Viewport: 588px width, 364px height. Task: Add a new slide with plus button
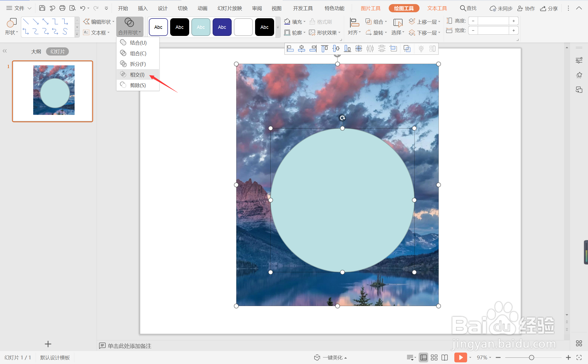pyautogui.click(x=48, y=344)
